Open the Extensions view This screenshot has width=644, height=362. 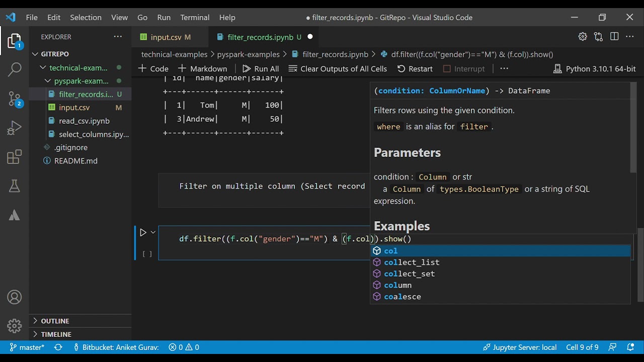click(x=15, y=157)
